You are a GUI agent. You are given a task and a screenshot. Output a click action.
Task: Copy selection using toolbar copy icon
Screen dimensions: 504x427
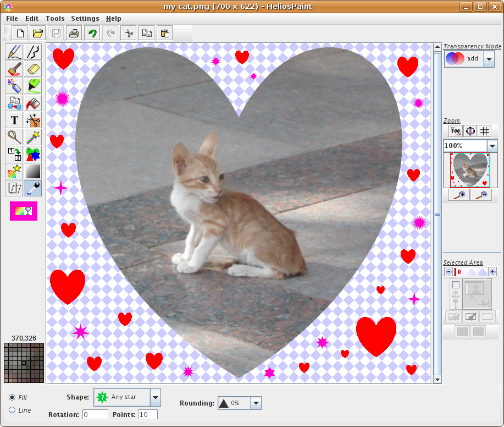point(147,33)
